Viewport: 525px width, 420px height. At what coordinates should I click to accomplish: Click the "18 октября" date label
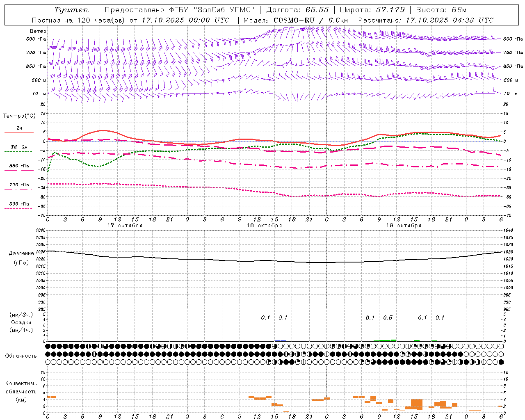pos(264,226)
